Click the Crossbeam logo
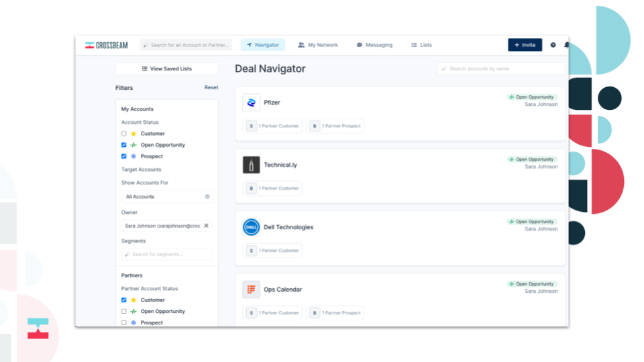644x362 pixels. pyautogui.click(x=106, y=45)
